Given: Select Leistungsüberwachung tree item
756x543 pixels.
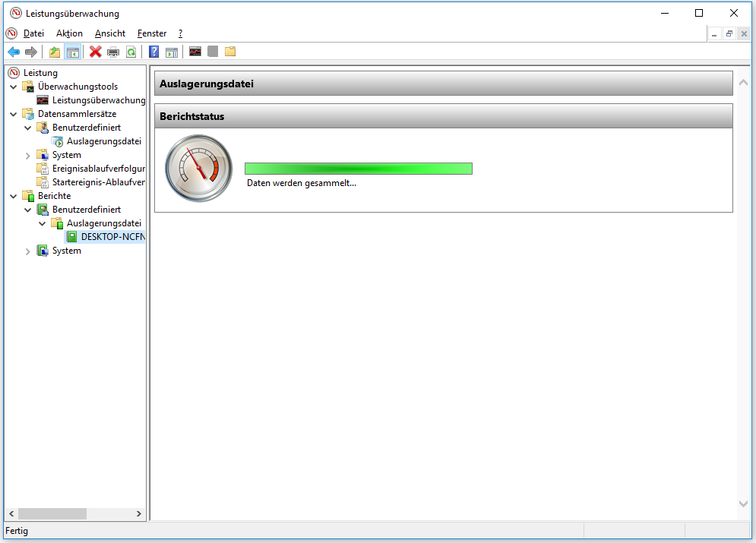Looking at the screenshot, I should [x=99, y=100].
